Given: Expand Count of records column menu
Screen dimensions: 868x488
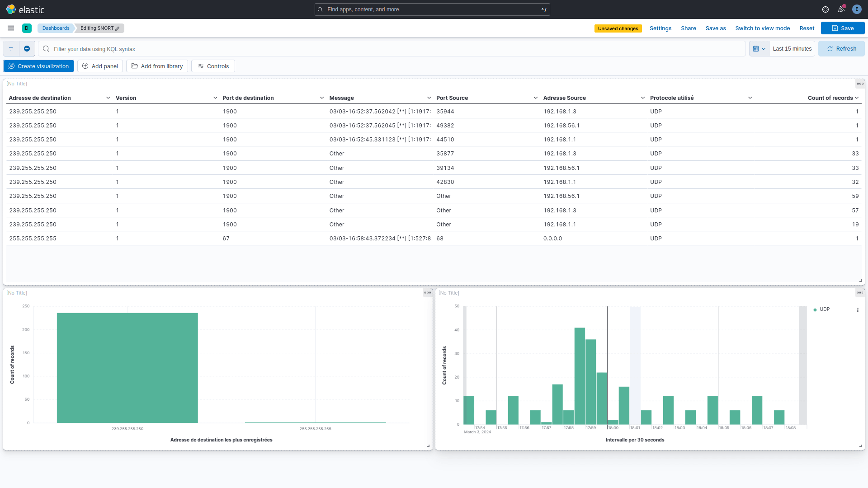Looking at the screenshot, I should pyautogui.click(x=857, y=98).
